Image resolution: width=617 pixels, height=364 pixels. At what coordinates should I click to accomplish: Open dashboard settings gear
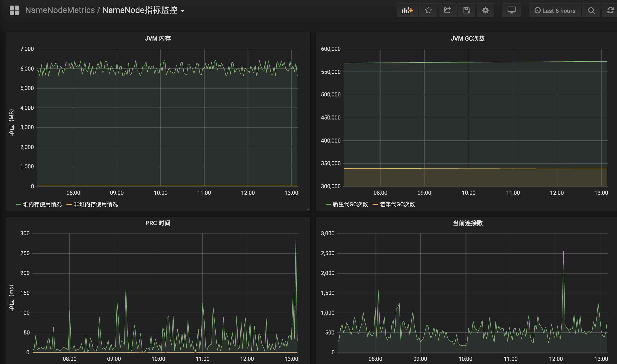(x=485, y=10)
